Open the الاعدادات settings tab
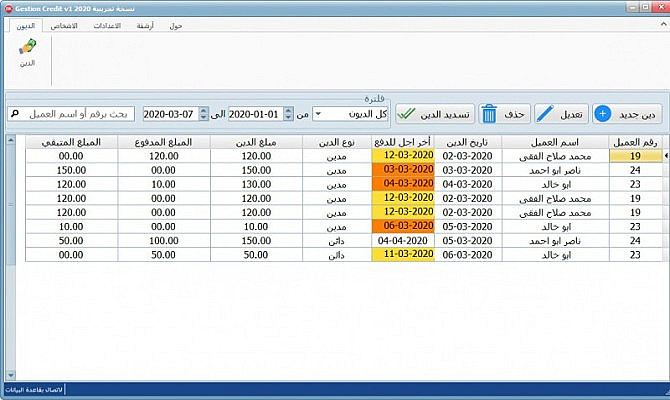 point(107,26)
